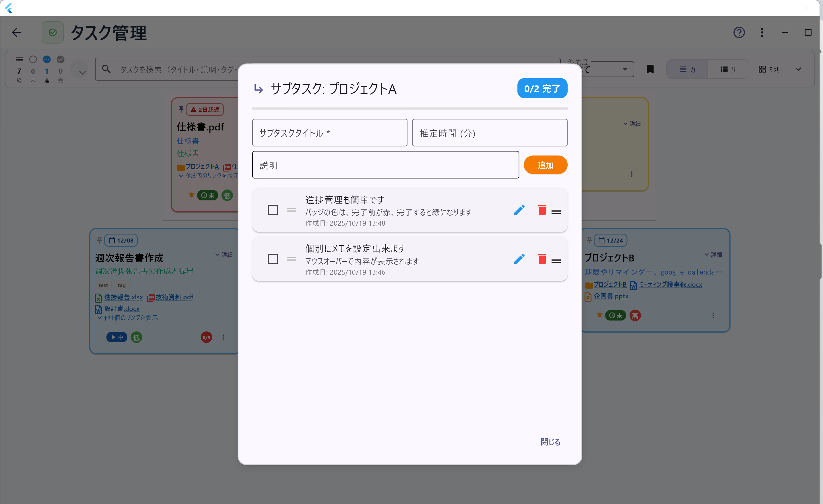This screenshot has height=504, width=823.
Task: Click the bookmark icon in the toolbar
Action: 650,69
